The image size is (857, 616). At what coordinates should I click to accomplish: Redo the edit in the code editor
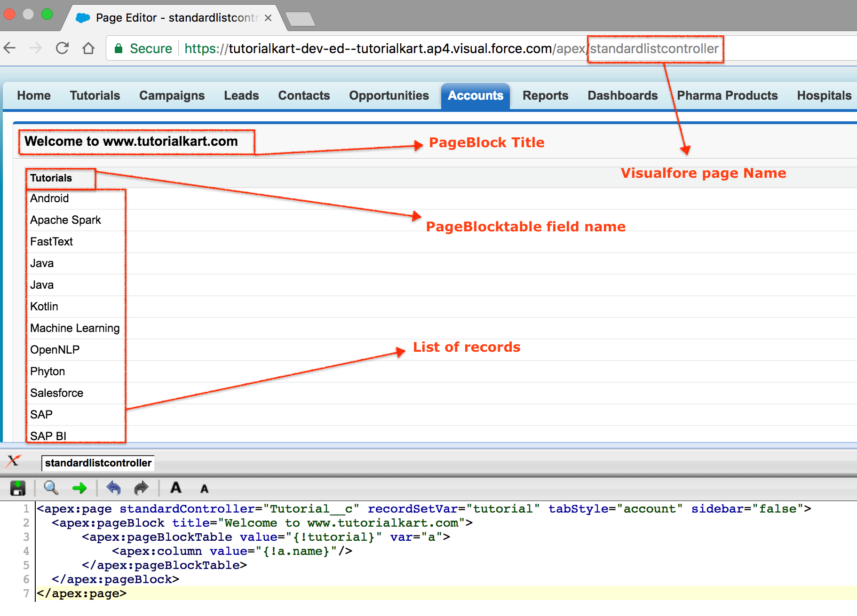(141, 488)
